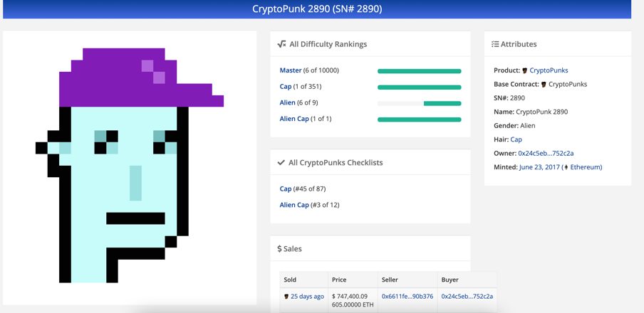
Task: Open the Master difficulty ranking link
Action: pos(291,70)
